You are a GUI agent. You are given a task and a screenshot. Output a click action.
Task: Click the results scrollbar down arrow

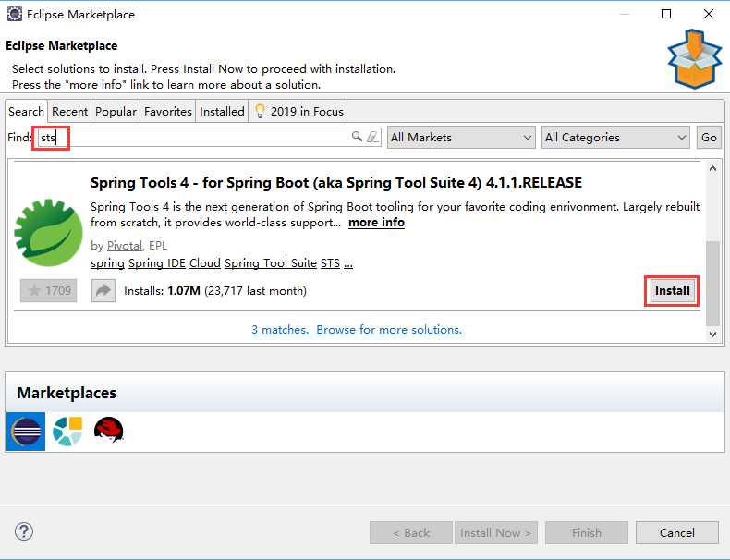coord(712,334)
